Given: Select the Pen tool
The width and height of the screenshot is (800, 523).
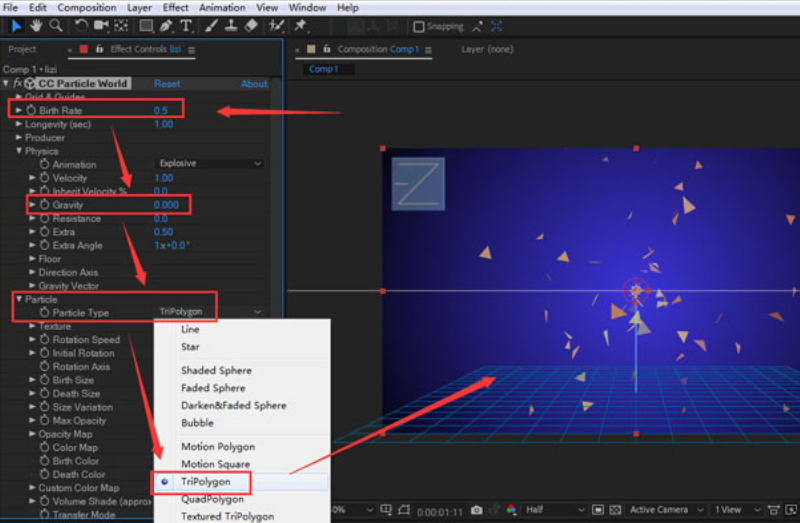Looking at the screenshot, I should pos(167,26).
